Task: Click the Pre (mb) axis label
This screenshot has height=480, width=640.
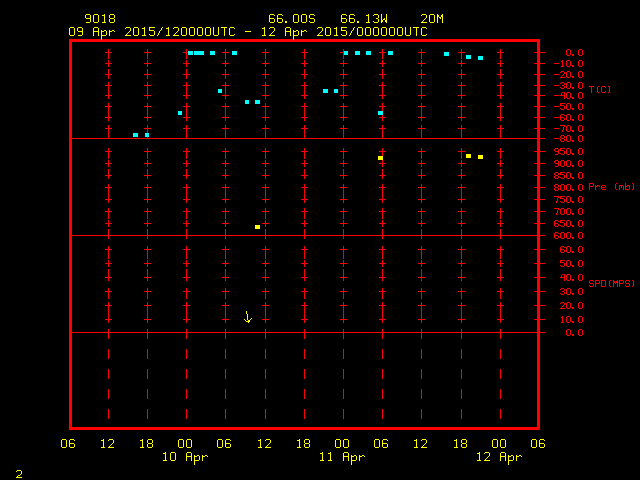Action: (x=608, y=187)
